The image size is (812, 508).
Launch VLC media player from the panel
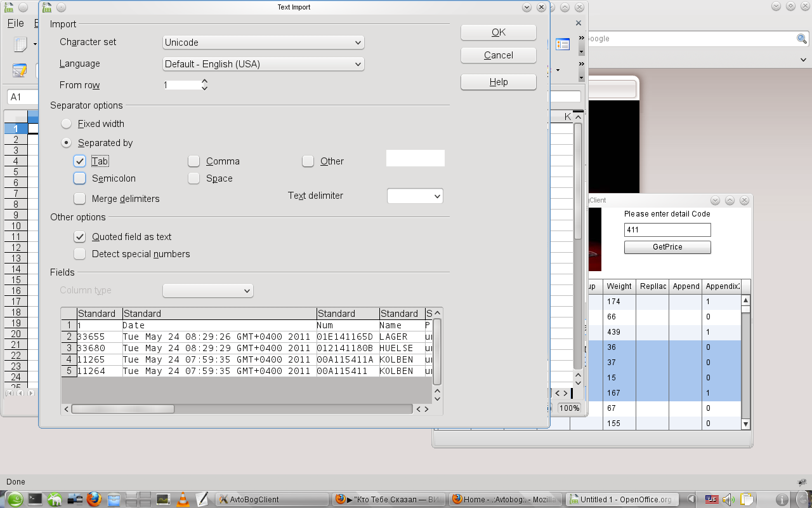coord(183,499)
